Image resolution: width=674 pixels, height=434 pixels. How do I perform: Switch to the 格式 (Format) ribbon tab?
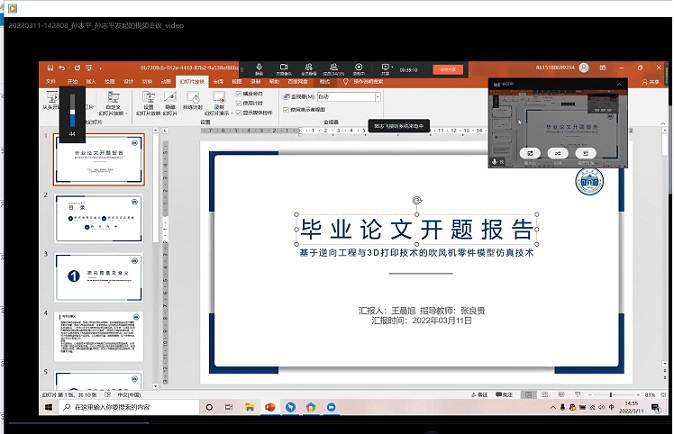point(325,81)
